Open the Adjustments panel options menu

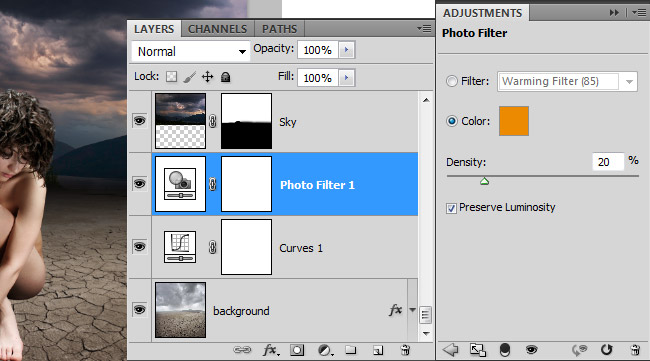tap(639, 13)
